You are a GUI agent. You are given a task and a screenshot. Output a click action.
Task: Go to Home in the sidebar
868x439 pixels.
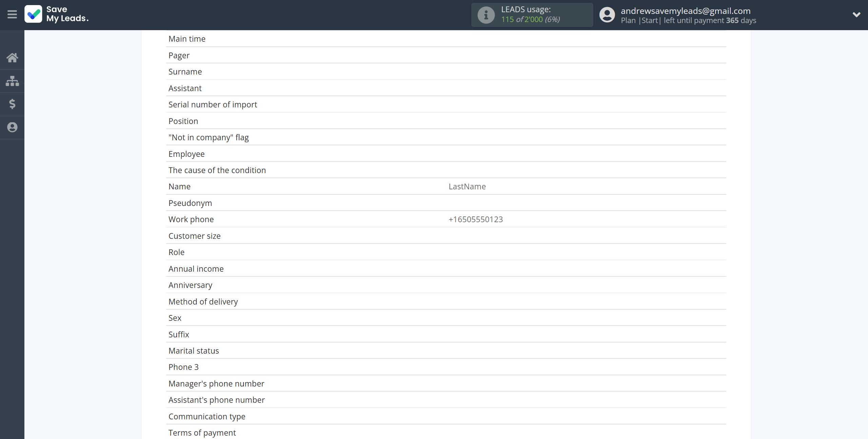point(12,58)
